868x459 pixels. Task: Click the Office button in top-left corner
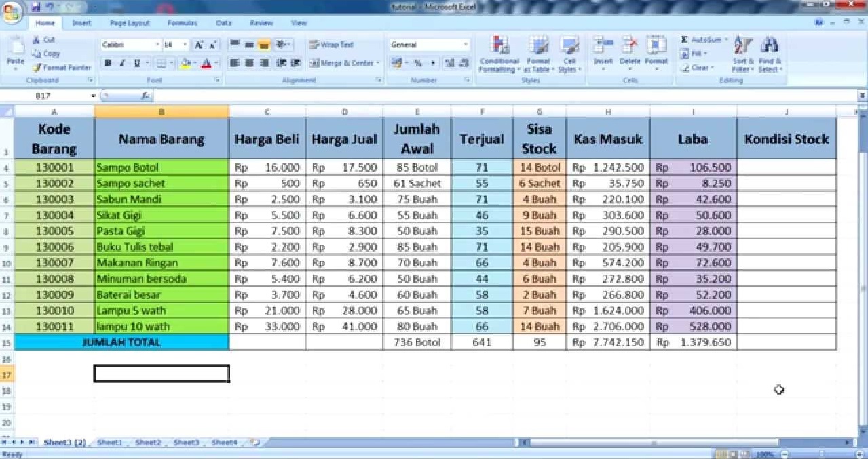(x=11, y=12)
